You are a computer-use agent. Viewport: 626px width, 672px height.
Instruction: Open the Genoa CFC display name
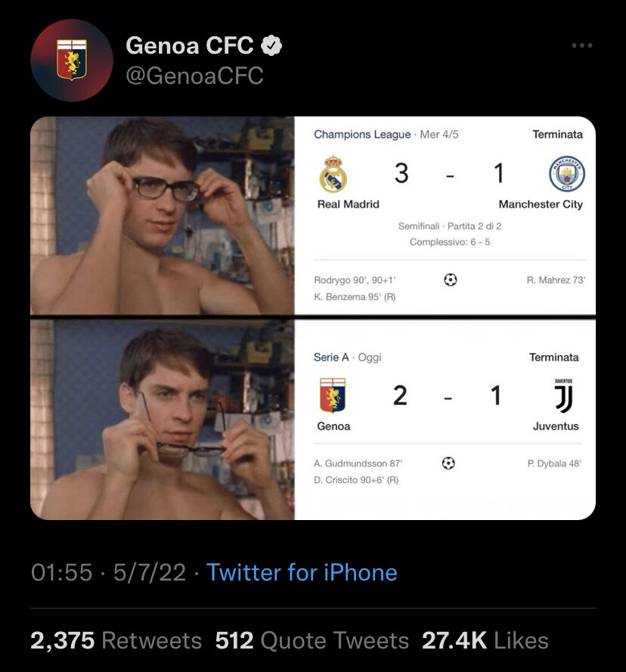click(x=189, y=46)
